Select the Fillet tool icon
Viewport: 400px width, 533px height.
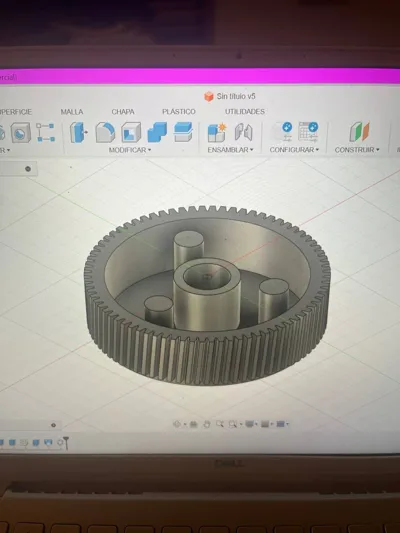click(x=105, y=132)
